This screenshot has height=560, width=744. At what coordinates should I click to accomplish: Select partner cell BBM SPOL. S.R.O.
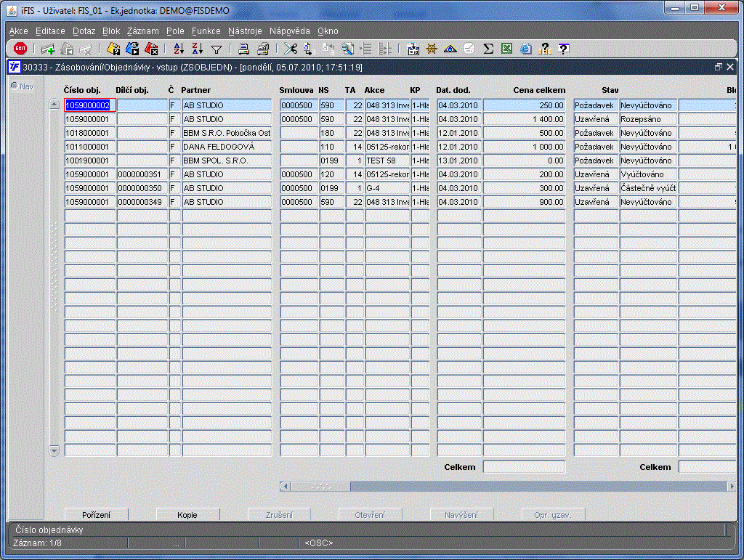[227, 161]
